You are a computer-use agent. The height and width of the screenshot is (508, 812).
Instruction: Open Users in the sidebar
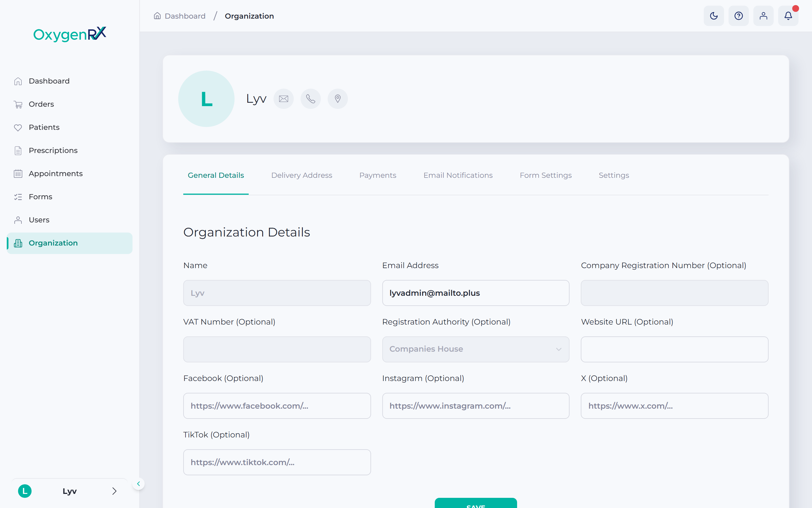click(69, 220)
